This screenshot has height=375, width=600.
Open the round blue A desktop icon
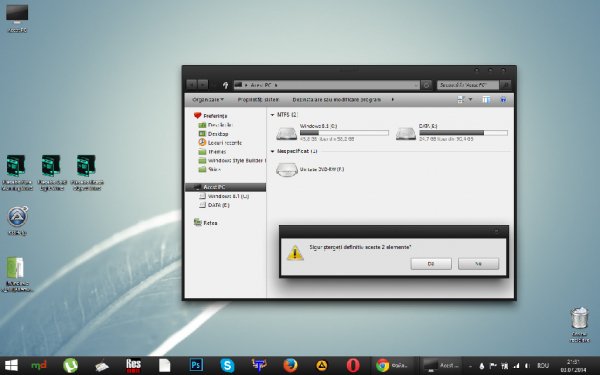(17, 220)
